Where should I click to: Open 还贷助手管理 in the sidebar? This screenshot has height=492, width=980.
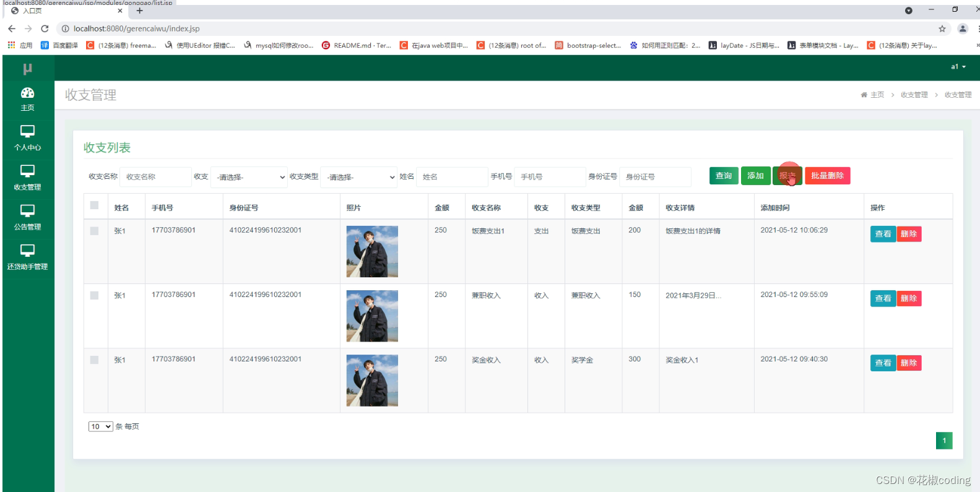point(27,257)
